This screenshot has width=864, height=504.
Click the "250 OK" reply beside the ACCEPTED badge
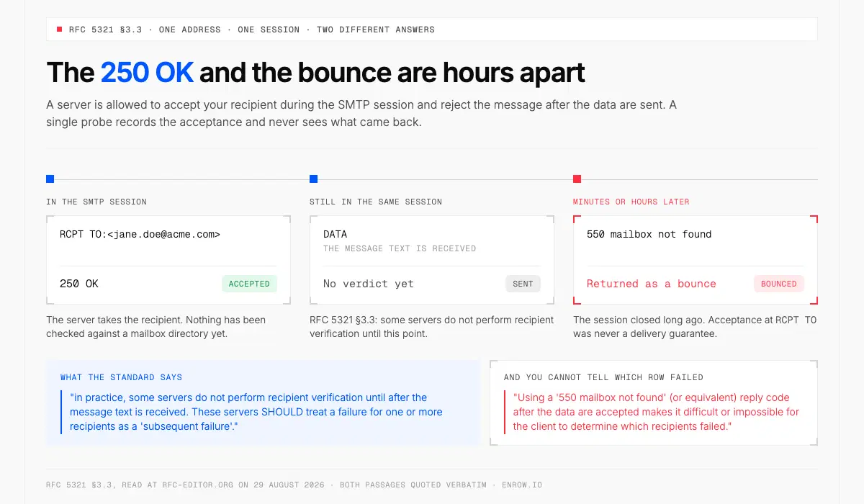[79, 284]
